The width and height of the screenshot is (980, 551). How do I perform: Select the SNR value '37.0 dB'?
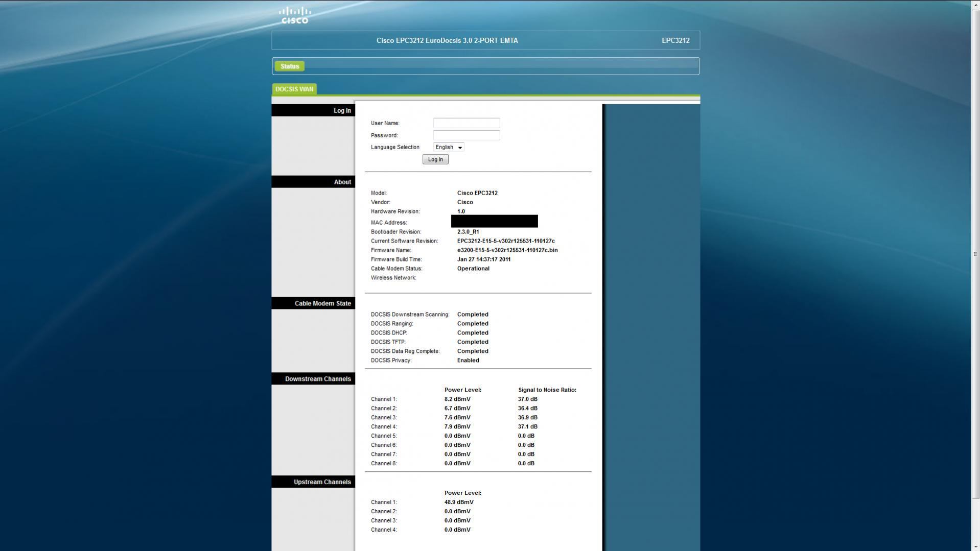pos(528,399)
